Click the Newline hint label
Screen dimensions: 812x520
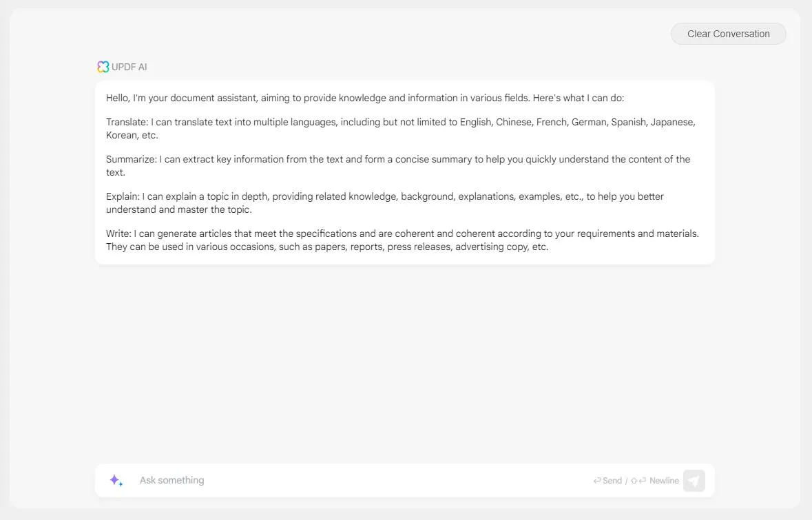pos(664,481)
